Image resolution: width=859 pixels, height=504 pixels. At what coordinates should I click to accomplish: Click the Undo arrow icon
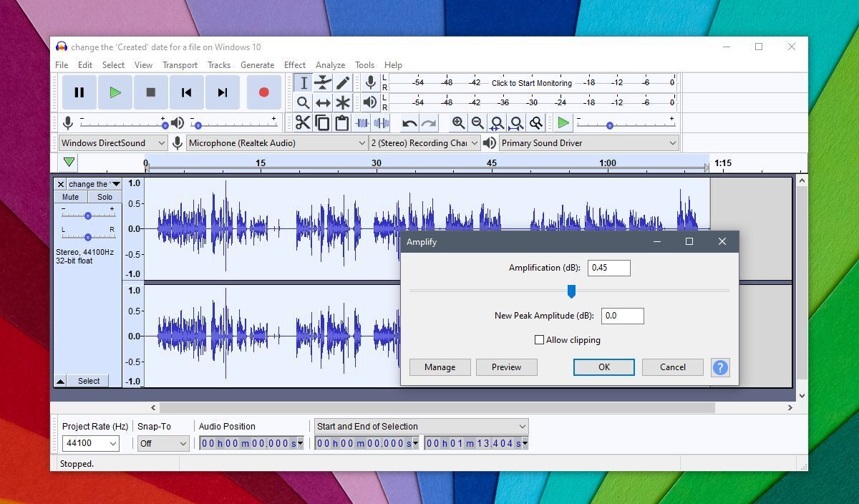click(x=409, y=123)
